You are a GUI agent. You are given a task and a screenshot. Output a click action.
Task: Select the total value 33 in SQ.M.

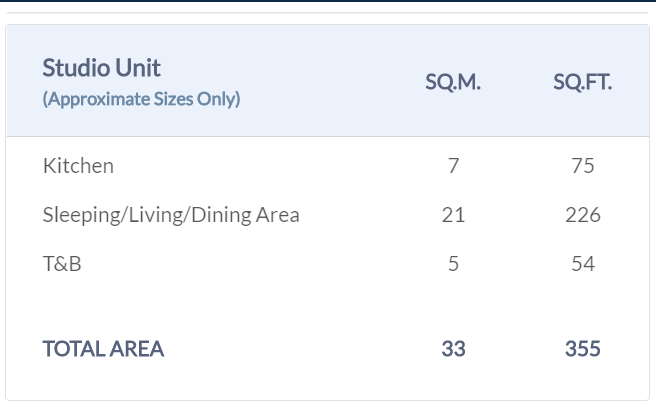coord(453,349)
